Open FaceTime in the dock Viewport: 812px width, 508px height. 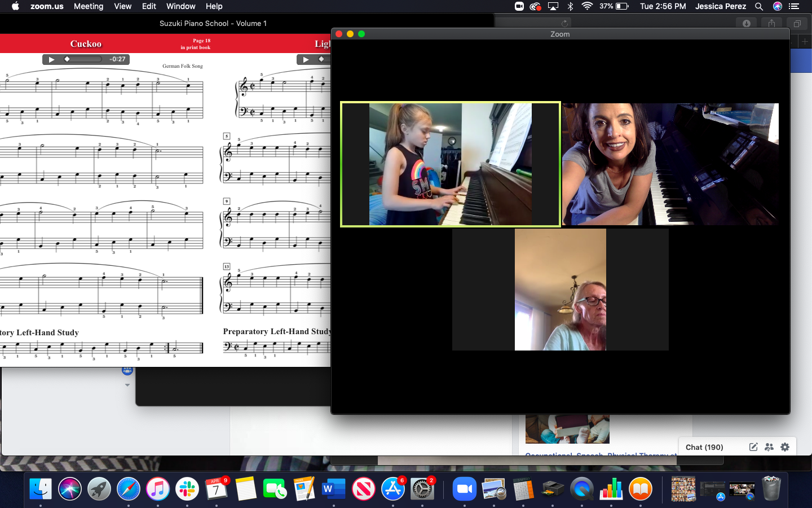tap(275, 489)
